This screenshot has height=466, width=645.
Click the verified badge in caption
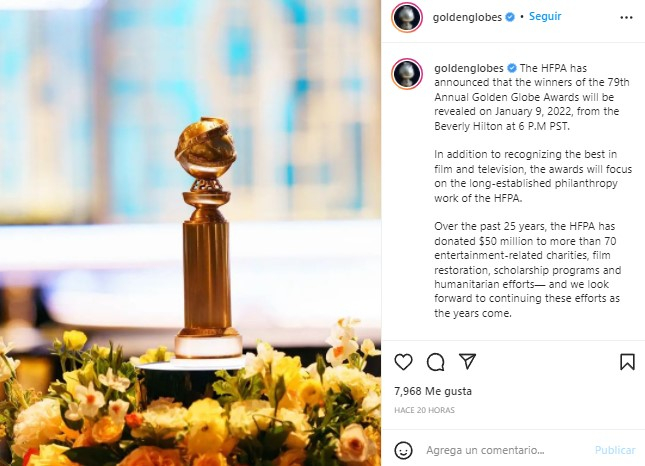(512, 68)
